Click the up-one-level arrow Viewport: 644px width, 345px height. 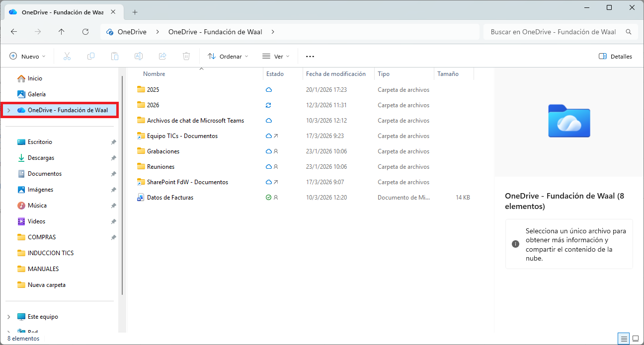(62, 32)
